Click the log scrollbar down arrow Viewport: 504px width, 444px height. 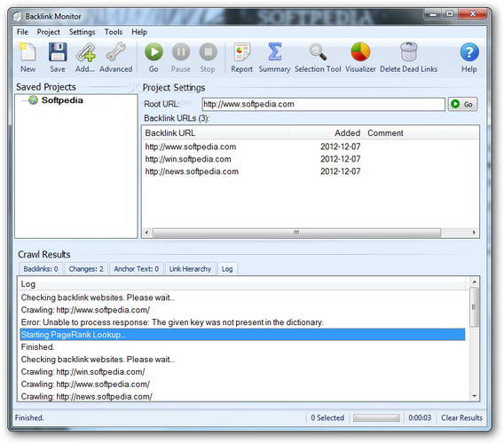click(475, 396)
